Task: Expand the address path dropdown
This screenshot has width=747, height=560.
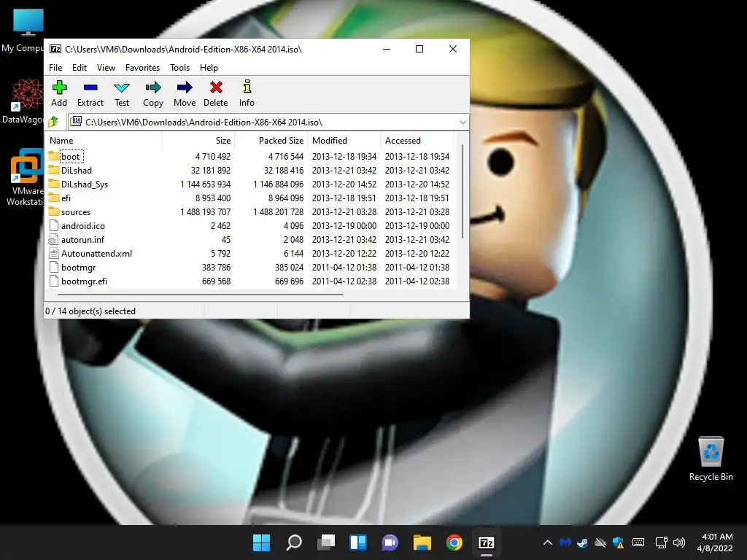Action: tap(462, 122)
